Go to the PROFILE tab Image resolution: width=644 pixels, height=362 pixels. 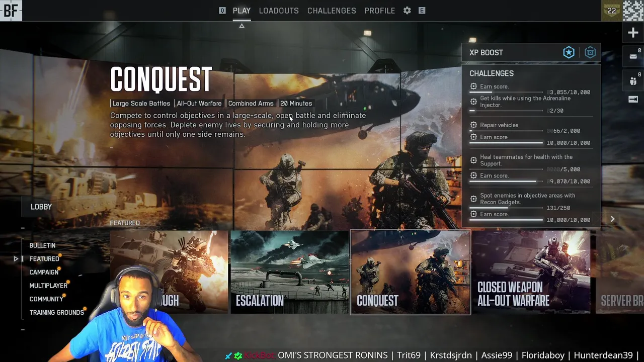380,11
